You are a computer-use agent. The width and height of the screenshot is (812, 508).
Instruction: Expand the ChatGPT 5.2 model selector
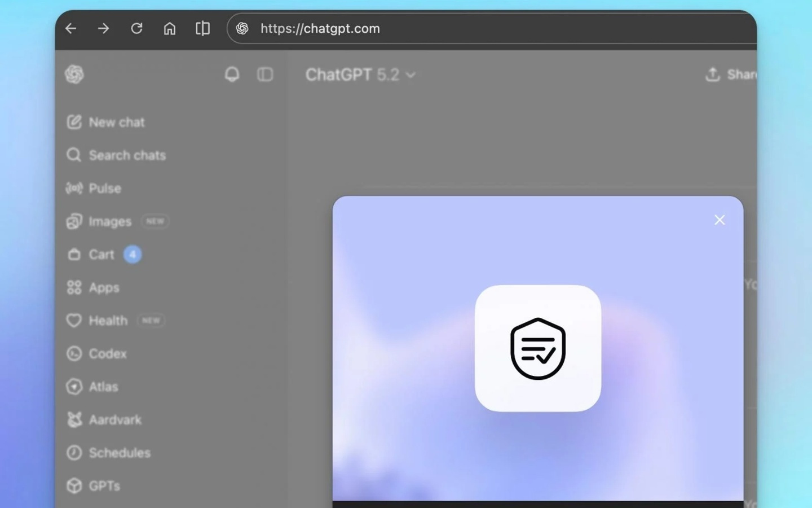pyautogui.click(x=360, y=75)
